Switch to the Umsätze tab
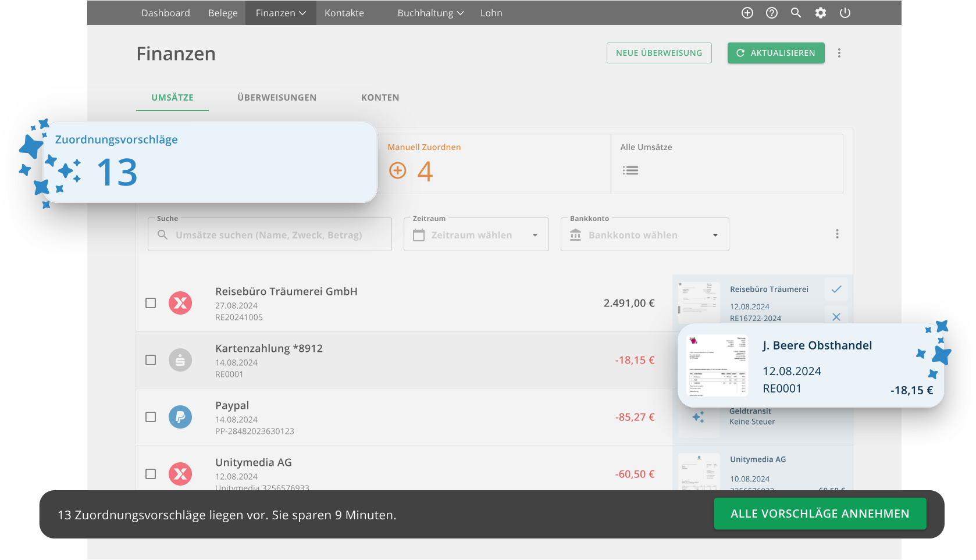Viewport: 976px width, 560px height. [x=172, y=98]
